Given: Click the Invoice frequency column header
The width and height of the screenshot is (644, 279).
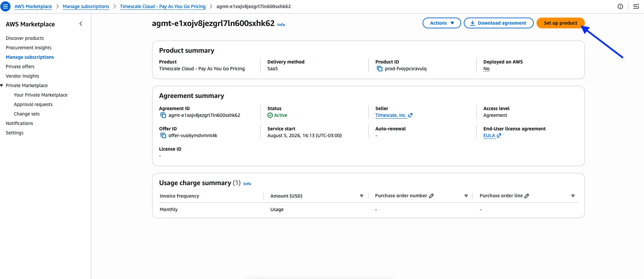Looking at the screenshot, I should point(180,196).
